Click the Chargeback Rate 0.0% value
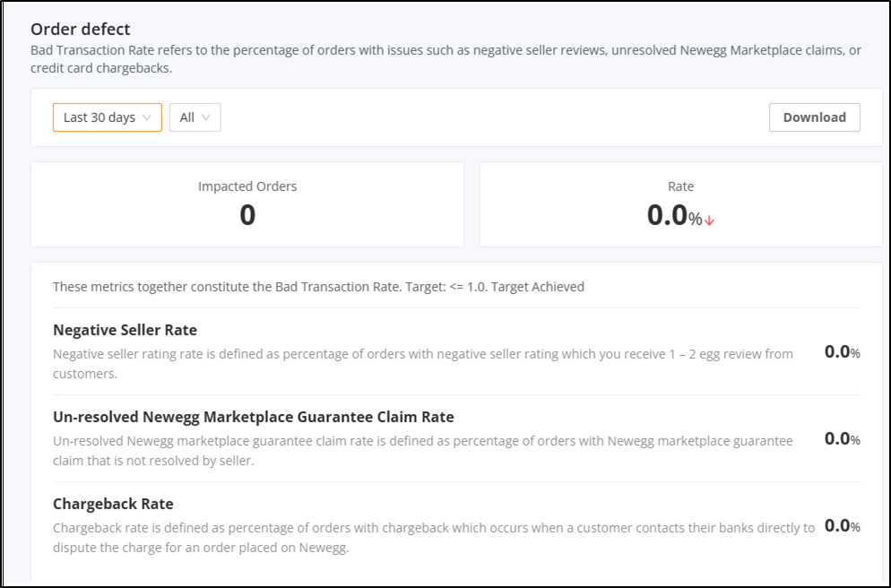Viewport: 891px width, 588px height. coord(842,525)
